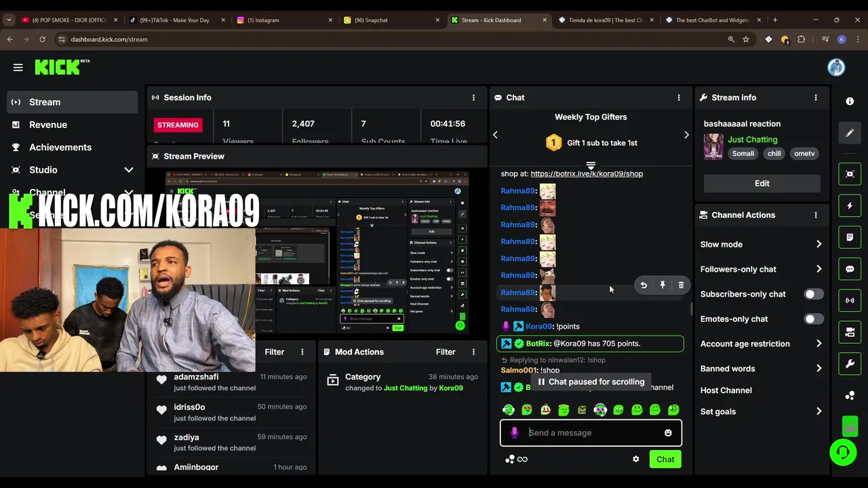Open Channel Actions three-dot menu

816,215
